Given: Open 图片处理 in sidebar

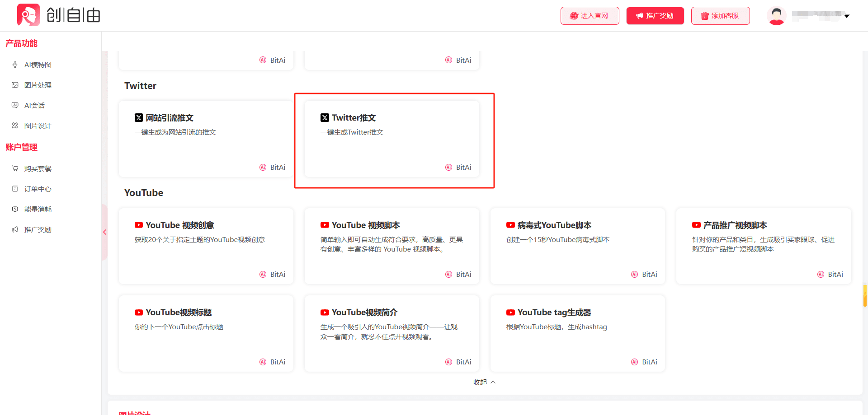Looking at the screenshot, I should pyautogui.click(x=38, y=85).
